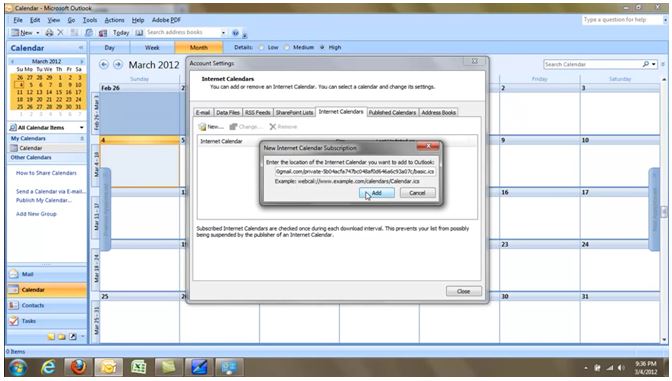Open the New button dropdown arrow
The image size is (672, 381).
(38, 33)
